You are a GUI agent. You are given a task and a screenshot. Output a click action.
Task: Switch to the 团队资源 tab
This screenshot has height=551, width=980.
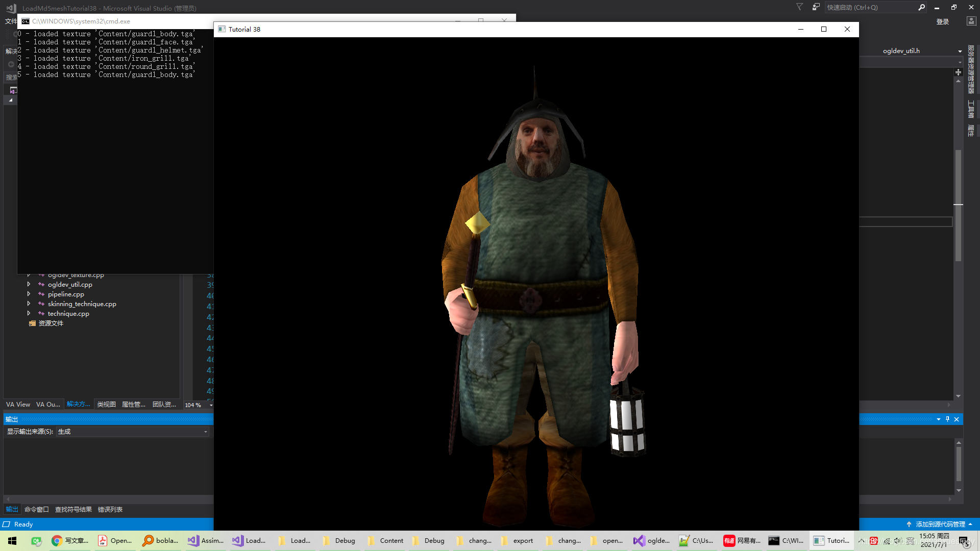click(x=164, y=405)
